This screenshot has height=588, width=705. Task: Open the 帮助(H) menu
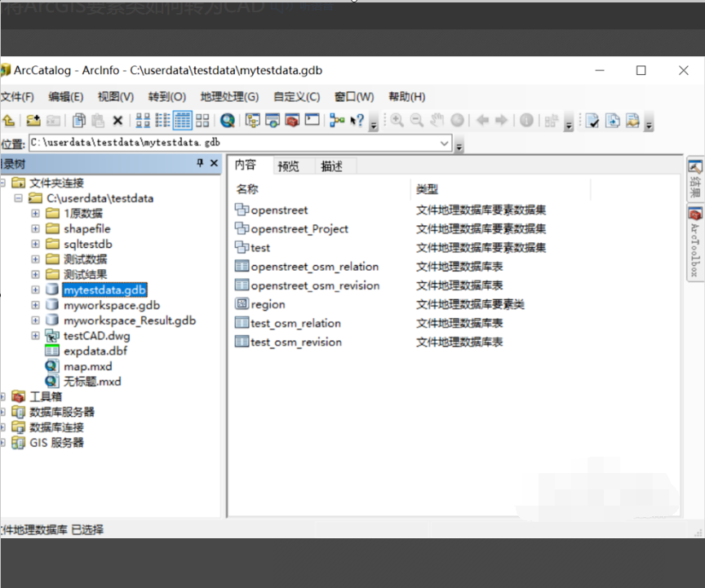(x=407, y=97)
